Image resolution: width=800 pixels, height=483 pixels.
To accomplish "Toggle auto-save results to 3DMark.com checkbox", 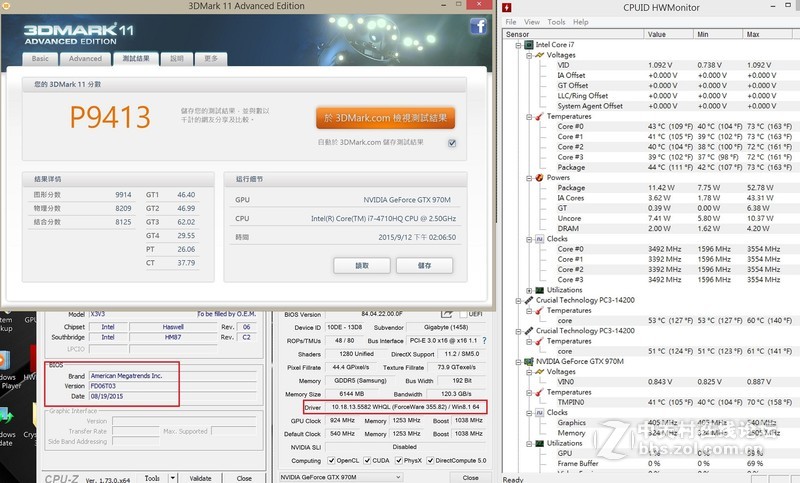I will pos(452,143).
